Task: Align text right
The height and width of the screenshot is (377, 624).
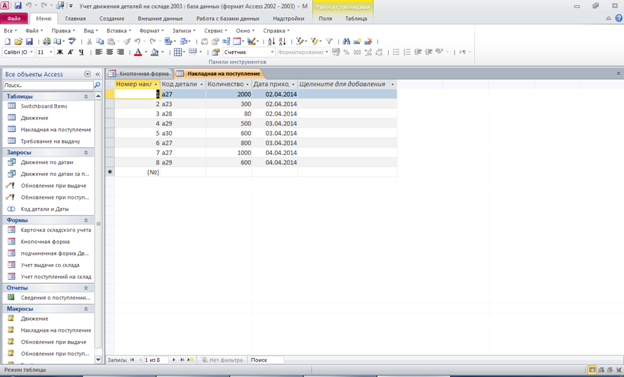Action: [x=120, y=52]
